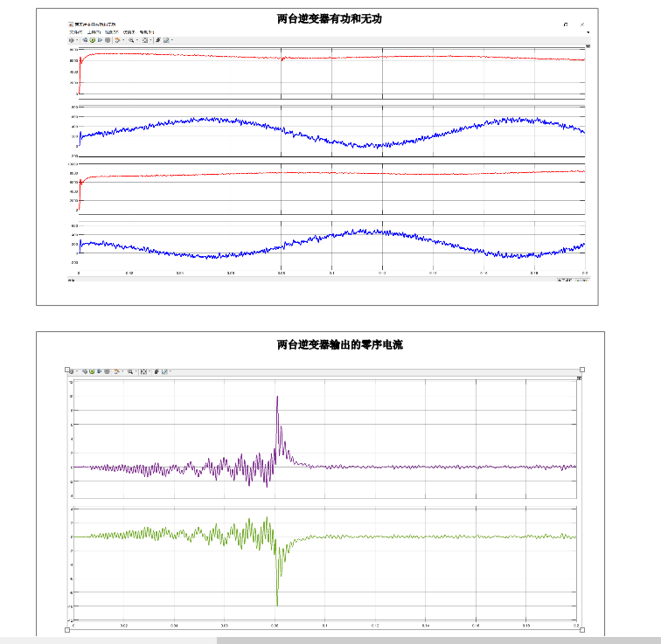Click bottom-right selection handle of lower figure
The height and width of the screenshot is (644, 661).
pyautogui.click(x=581, y=629)
